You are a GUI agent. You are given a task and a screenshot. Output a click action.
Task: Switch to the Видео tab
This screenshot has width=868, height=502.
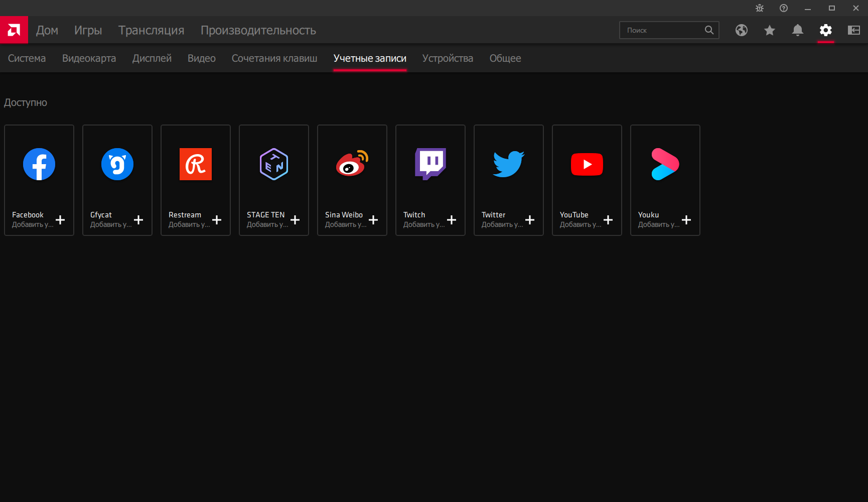(x=202, y=58)
